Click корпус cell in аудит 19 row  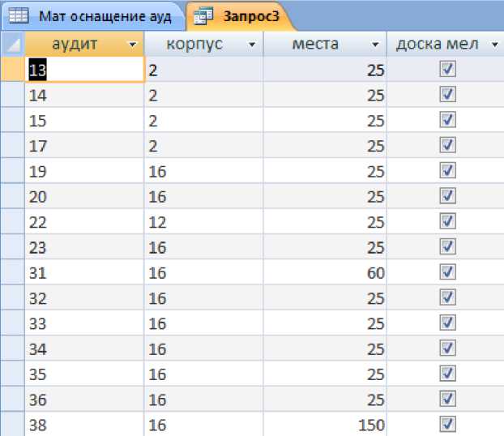(x=203, y=171)
